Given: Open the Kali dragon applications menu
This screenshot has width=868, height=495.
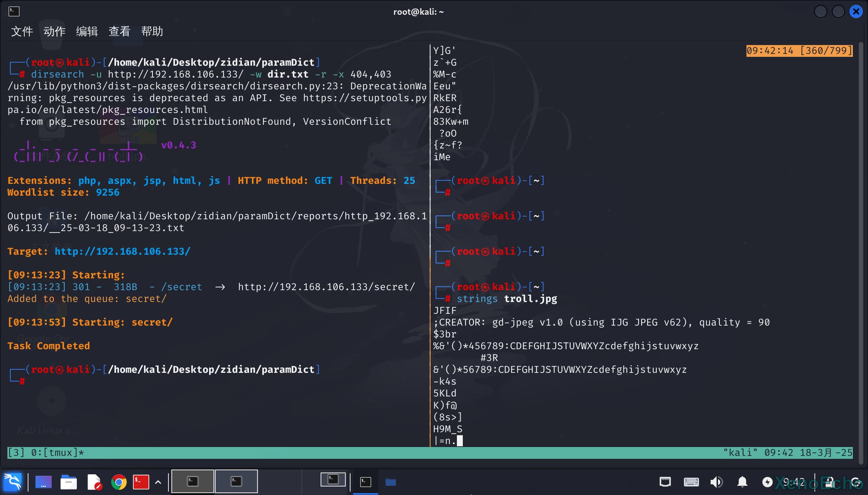Looking at the screenshot, I should [12, 482].
